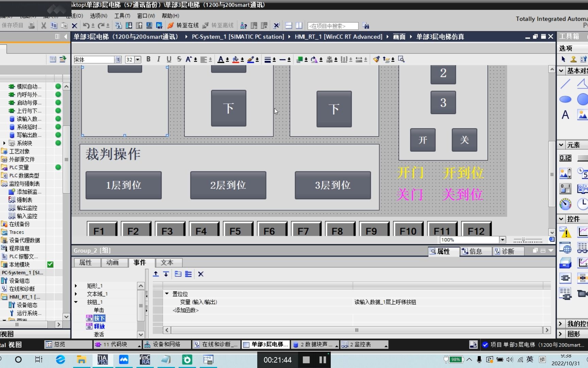Click the project search input field
The height and width of the screenshot is (368, 588).
point(333,26)
